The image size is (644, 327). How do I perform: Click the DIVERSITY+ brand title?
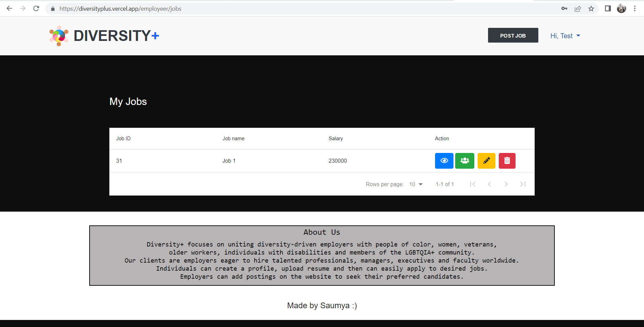[116, 36]
